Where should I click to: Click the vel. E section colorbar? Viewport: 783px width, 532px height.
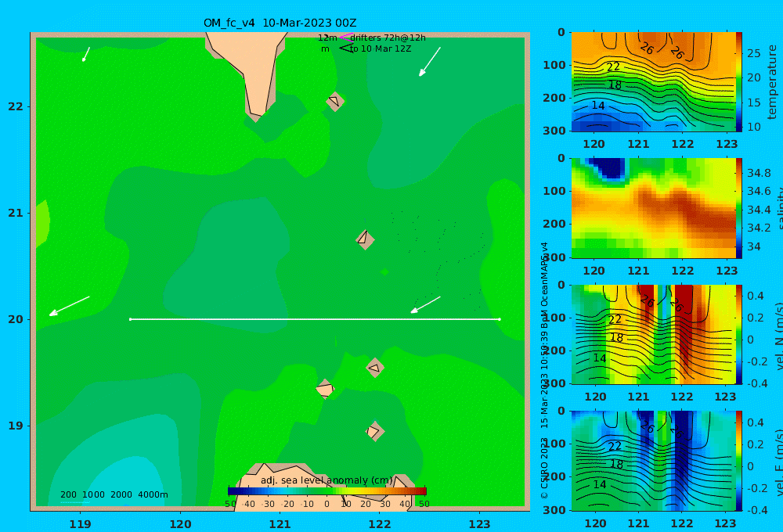(x=739, y=461)
